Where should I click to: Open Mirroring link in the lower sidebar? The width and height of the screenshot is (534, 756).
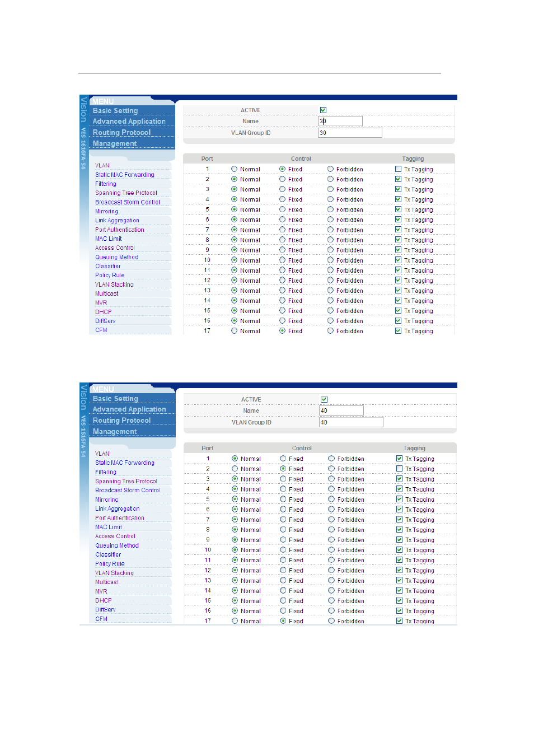click(106, 500)
